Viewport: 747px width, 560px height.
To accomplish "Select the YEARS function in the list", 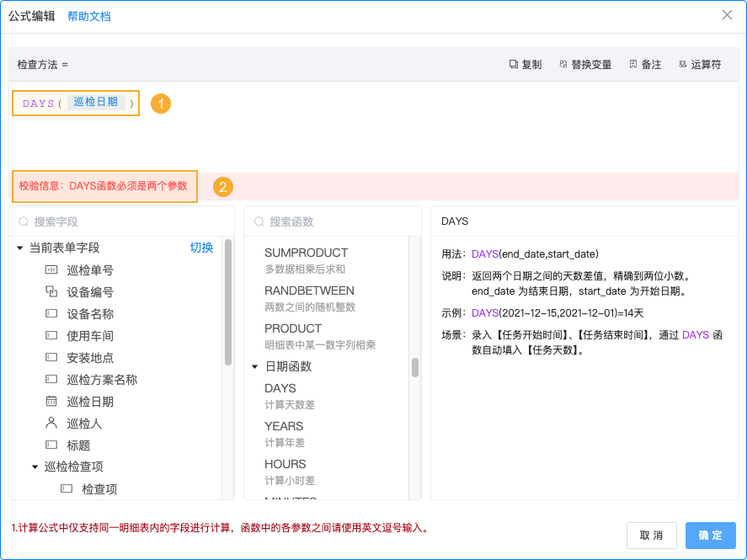I will pos(284,427).
